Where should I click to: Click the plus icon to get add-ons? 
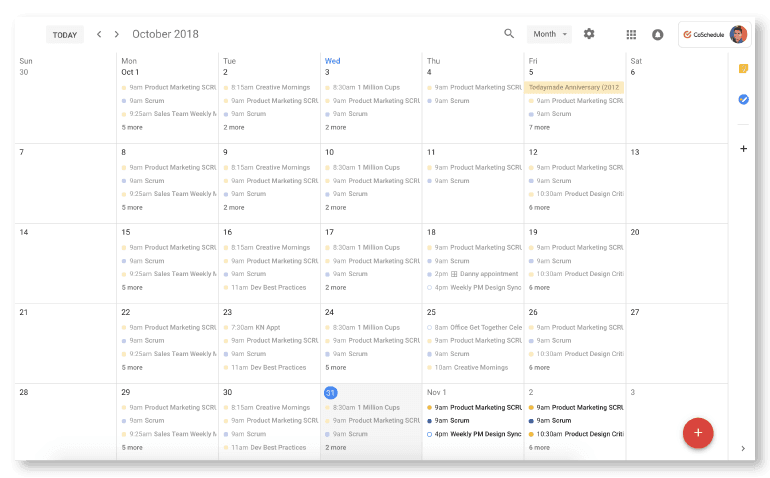tap(743, 148)
